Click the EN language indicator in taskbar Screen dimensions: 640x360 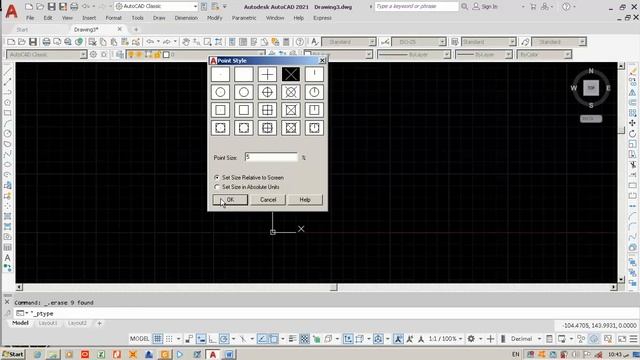516,354
